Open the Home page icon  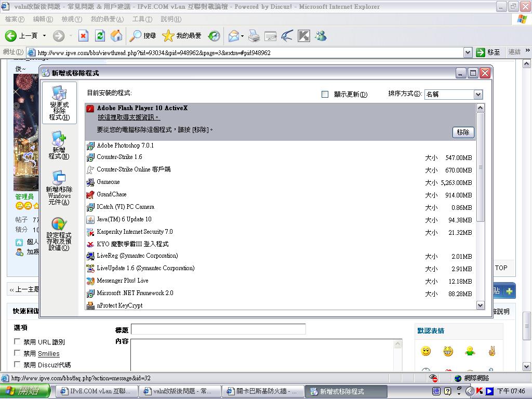coord(116,36)
